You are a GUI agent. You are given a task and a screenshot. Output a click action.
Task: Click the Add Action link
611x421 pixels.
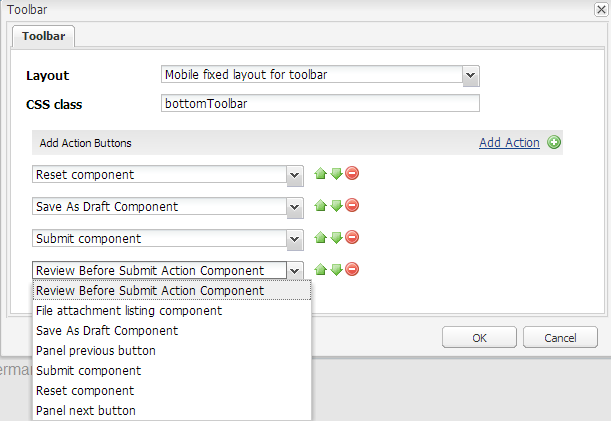pos(509,143)
